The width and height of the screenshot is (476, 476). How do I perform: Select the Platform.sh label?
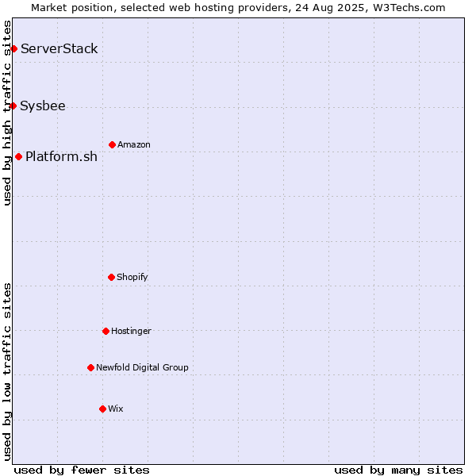point(61,157)
